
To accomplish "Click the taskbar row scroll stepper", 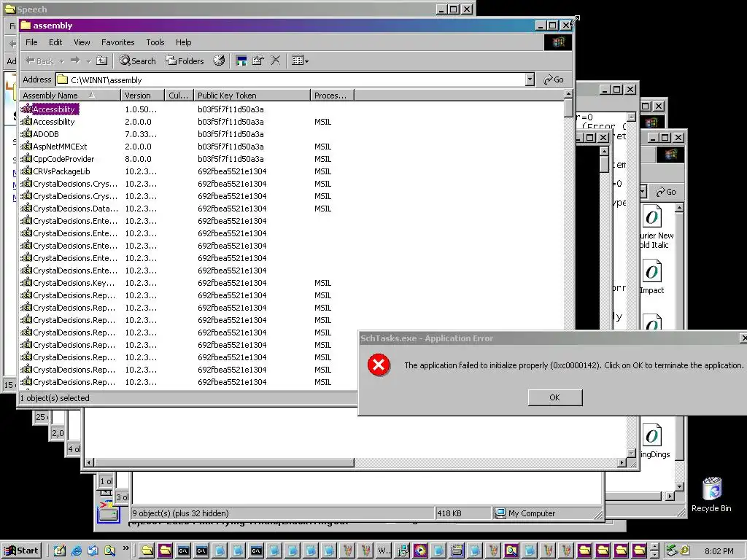I will pos(654,551).
